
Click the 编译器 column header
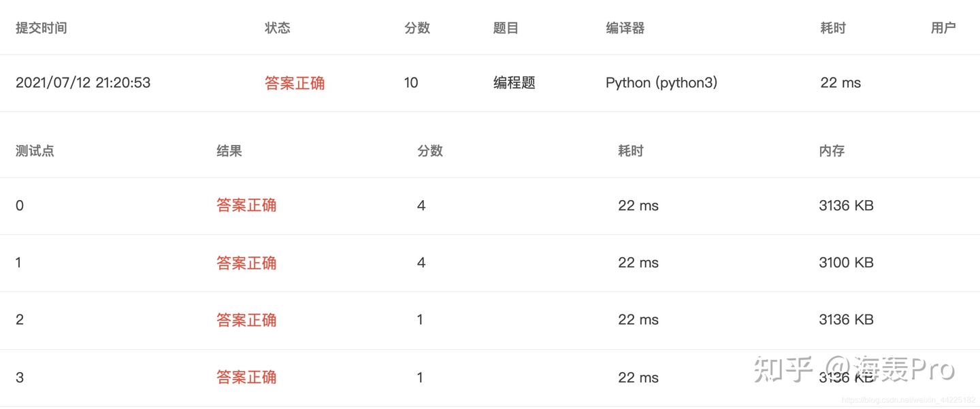tap(625, 28)
